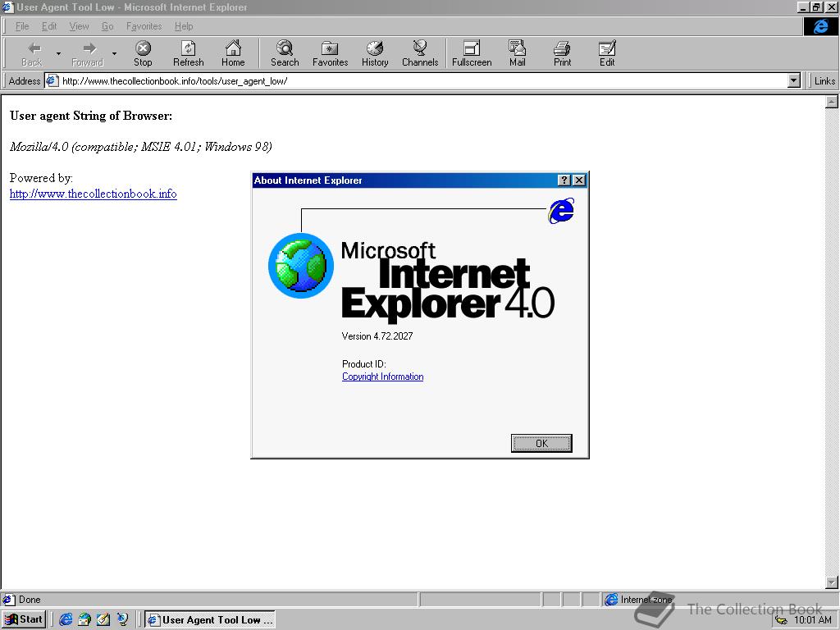Close the About Internet Explorer dialog

tap(579, 180)
